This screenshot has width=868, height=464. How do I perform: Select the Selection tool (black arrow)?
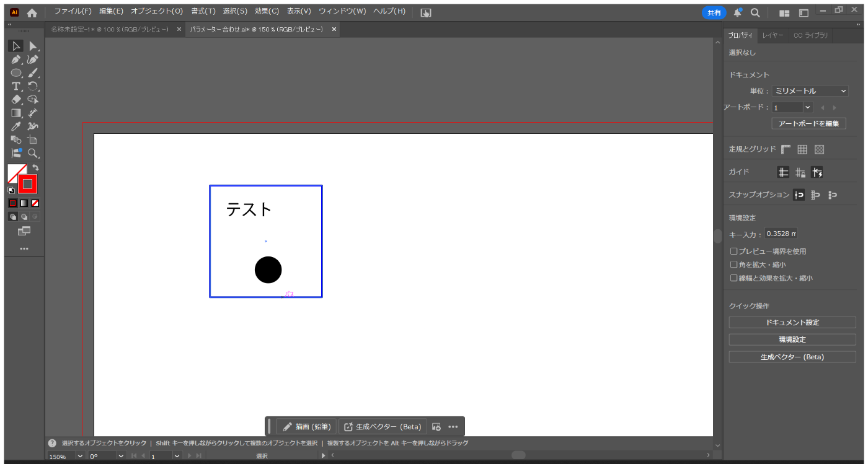coord(16,46)
